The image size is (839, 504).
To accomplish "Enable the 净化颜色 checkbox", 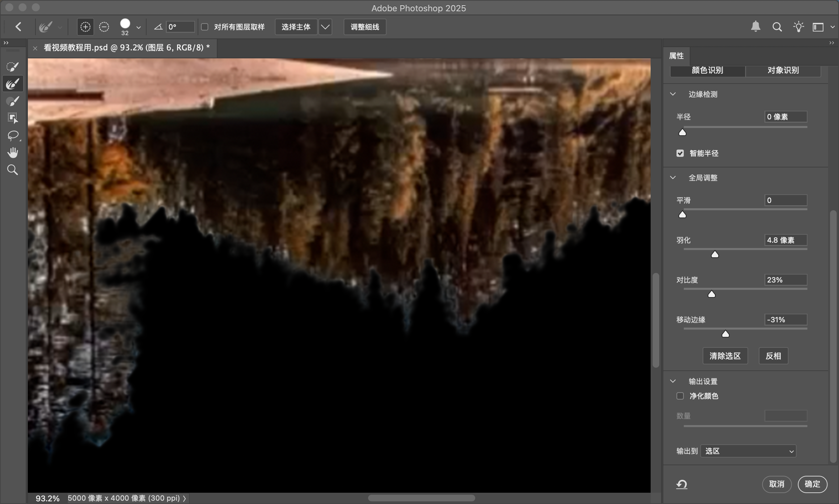I will coord(680,396).
